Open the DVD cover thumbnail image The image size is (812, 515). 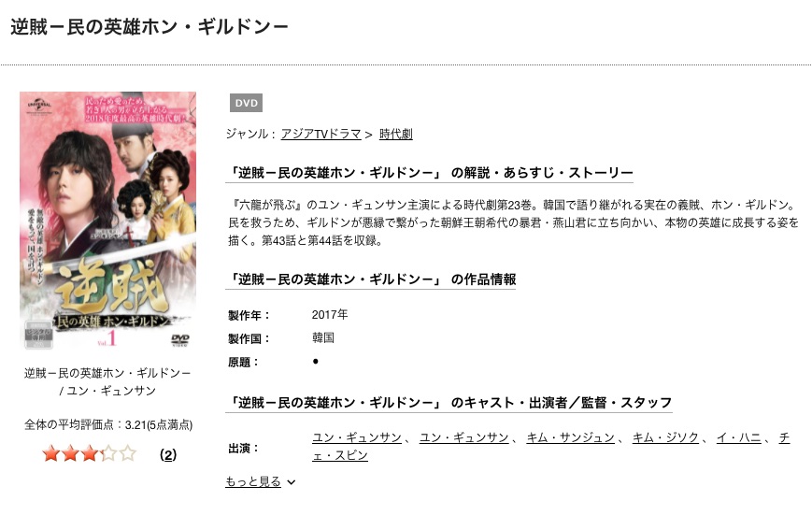pyautogui.click(x=107, y=221)
